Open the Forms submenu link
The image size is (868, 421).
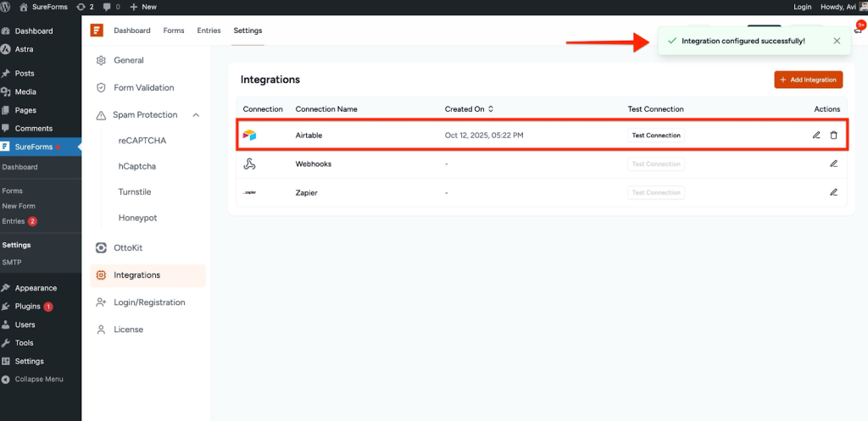(12, 191)
